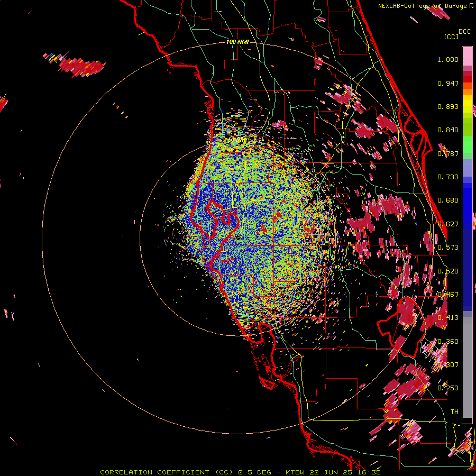Pick the bright green segment of the color bar

(467, 144)
